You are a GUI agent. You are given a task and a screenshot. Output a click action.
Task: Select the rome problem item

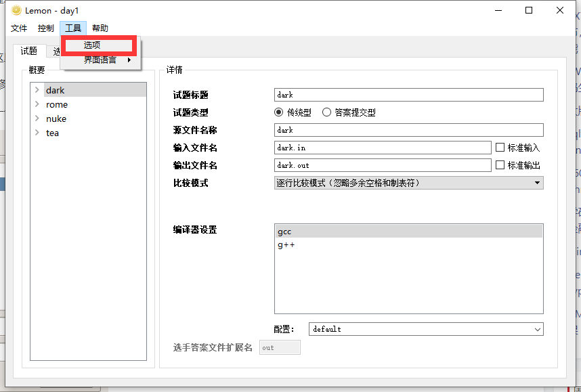[x=57, y=104]
